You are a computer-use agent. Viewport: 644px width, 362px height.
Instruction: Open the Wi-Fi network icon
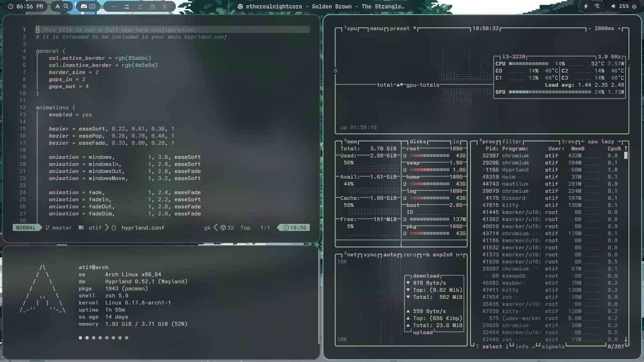point(597,7)
